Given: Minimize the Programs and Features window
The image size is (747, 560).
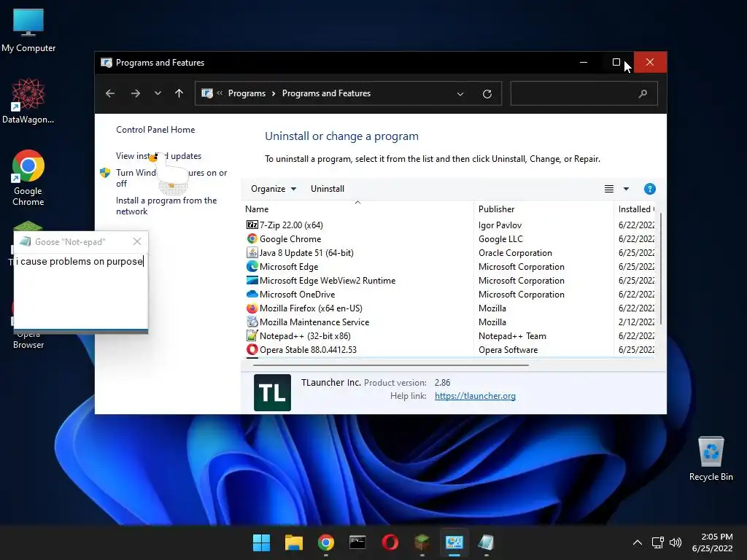Looking at the screenshot, I should click(x=583, y=62).
